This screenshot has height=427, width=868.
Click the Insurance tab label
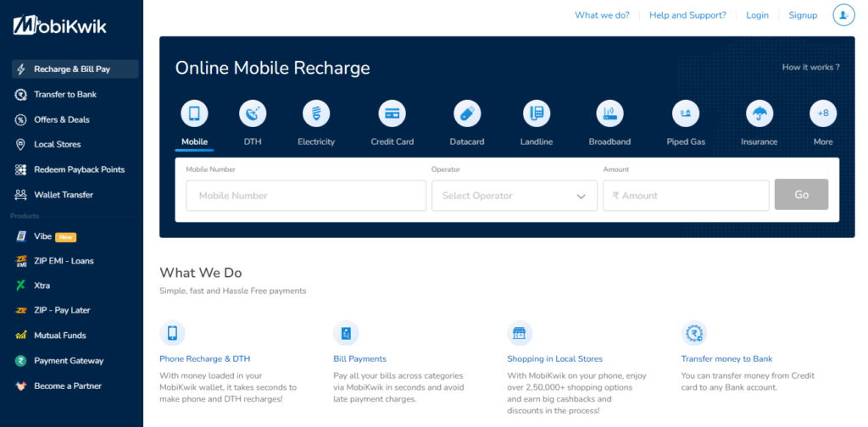[759, 141]
